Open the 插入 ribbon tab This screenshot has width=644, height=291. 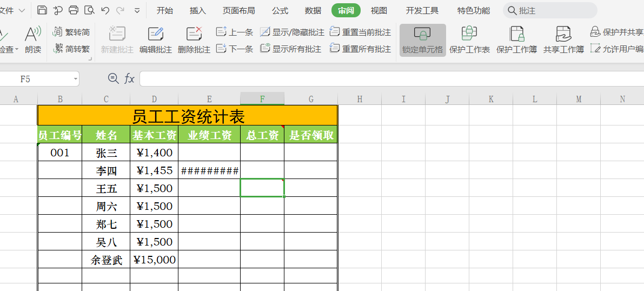pos(197,11)
